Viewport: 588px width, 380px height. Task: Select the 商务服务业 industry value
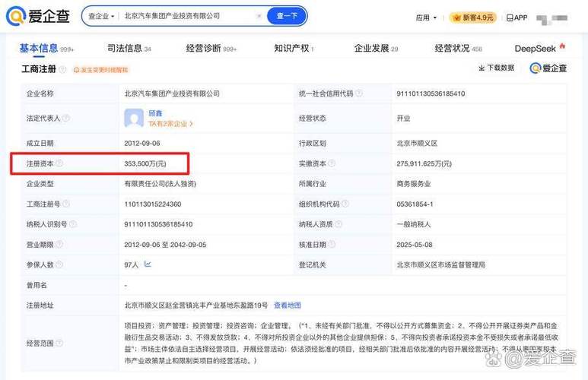[414, 184]
